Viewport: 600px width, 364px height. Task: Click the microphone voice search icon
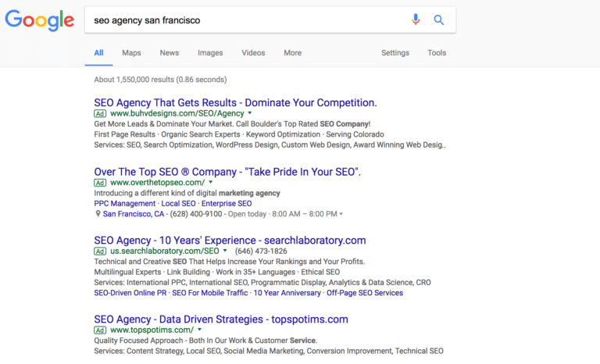416,20
